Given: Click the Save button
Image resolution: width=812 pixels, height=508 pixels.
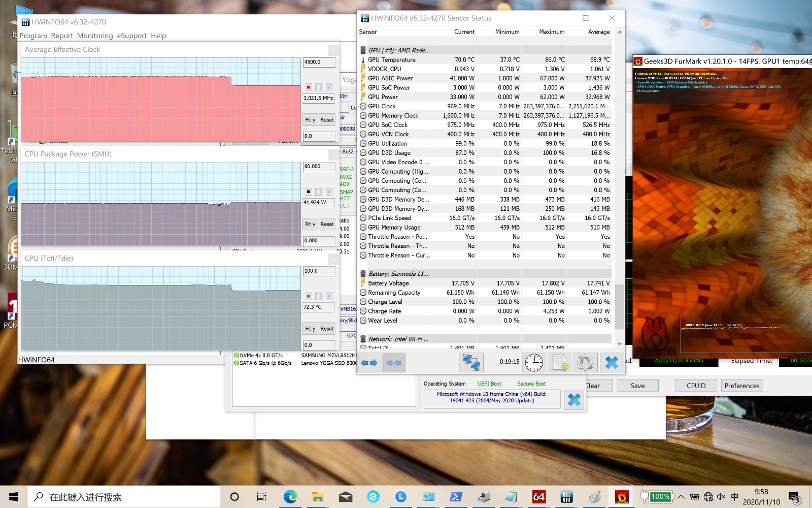Looking at the screenshot, I should coord(637,386).
